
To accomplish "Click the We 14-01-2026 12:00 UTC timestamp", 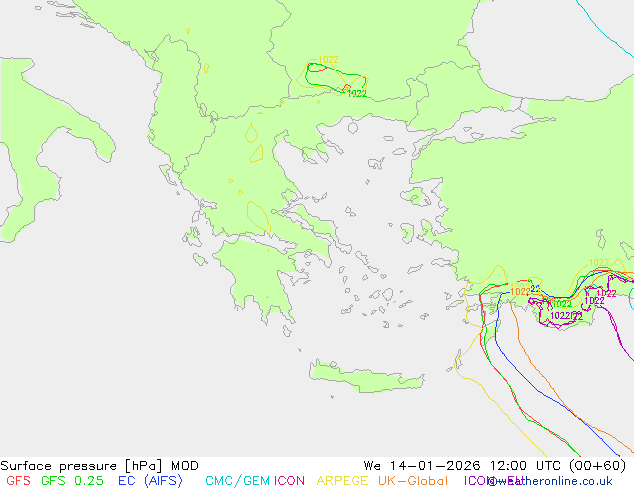I will [x=495, y=466].
